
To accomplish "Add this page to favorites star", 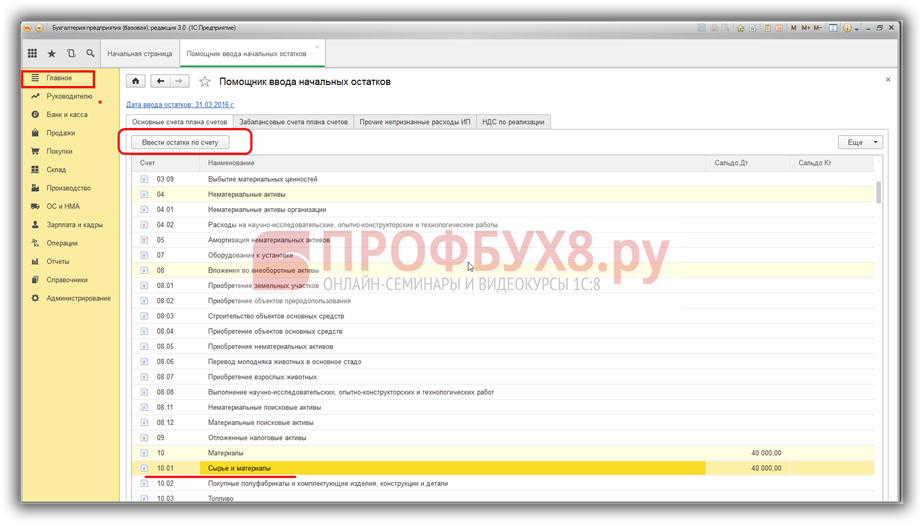I will pyautogui.click(x=205, y=81).
